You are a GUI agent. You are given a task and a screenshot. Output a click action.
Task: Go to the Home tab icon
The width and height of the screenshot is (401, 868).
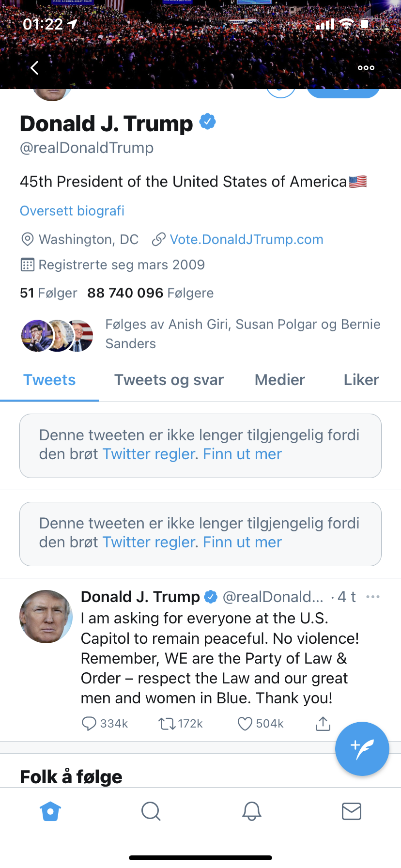click(50, 811)
